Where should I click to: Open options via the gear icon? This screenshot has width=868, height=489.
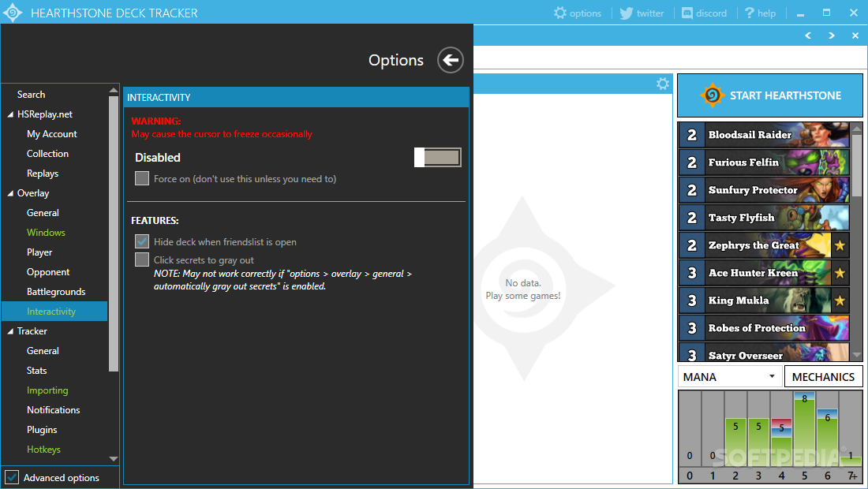pos(560,13)
